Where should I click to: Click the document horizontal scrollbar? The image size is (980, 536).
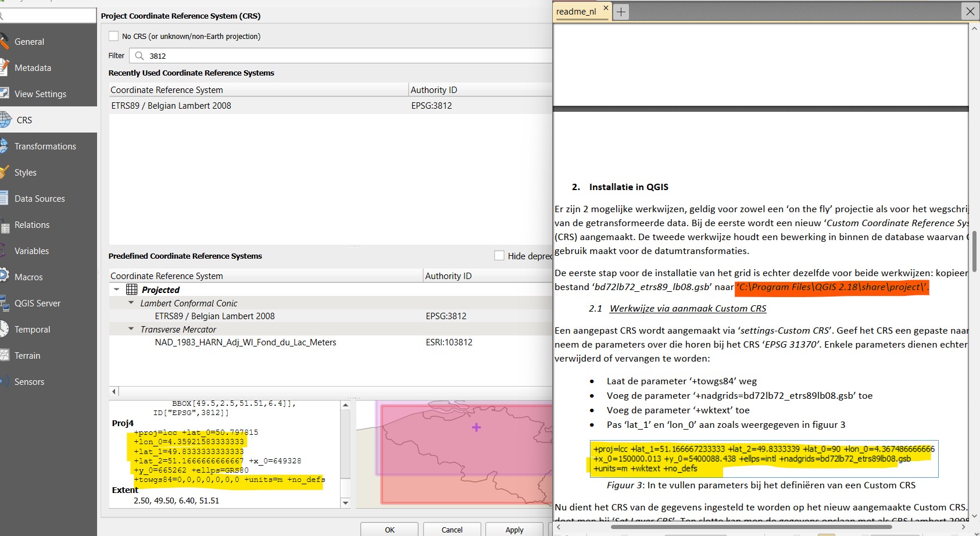pyautogui.click(x=751, y=527)
